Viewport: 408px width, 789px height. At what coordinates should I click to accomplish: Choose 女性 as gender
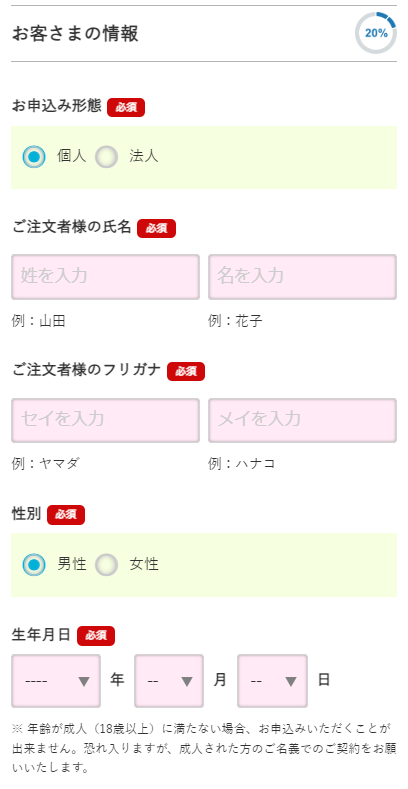[x=106, y=565]
